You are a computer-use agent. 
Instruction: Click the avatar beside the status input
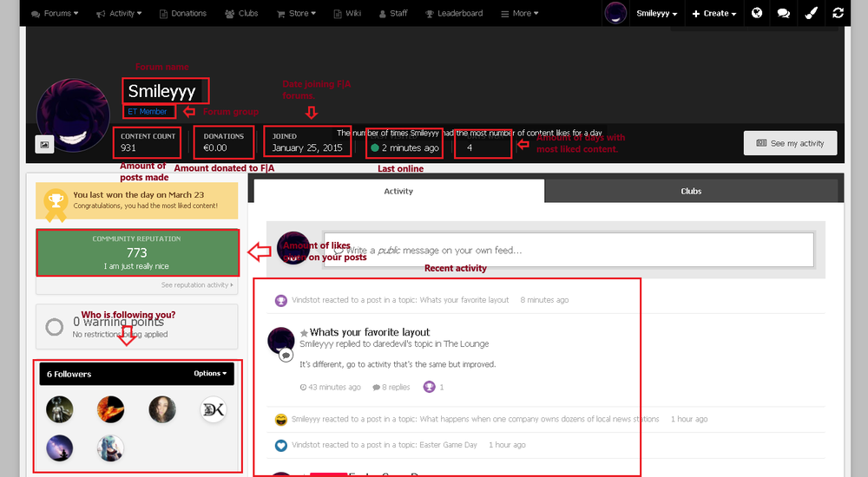[x=293, y=248]
